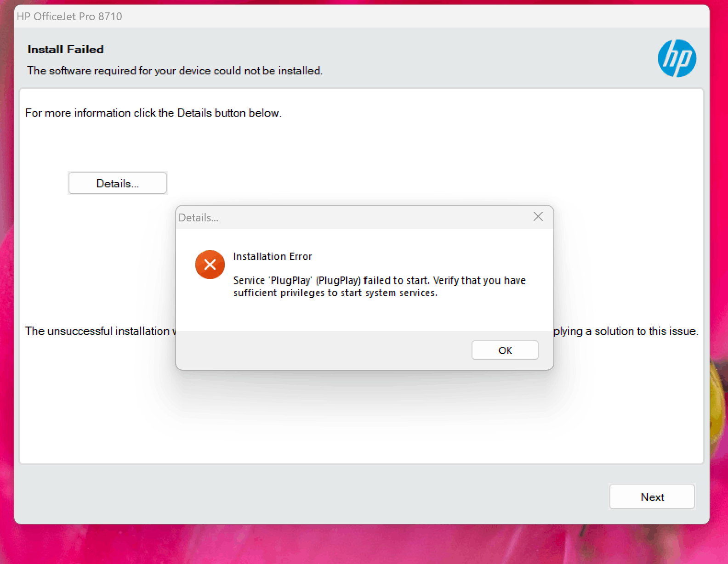The height and width of the screenshot is (564, 728).
Task: Select the 'Installation Error' heading text
Action: [x=273, y=256]
